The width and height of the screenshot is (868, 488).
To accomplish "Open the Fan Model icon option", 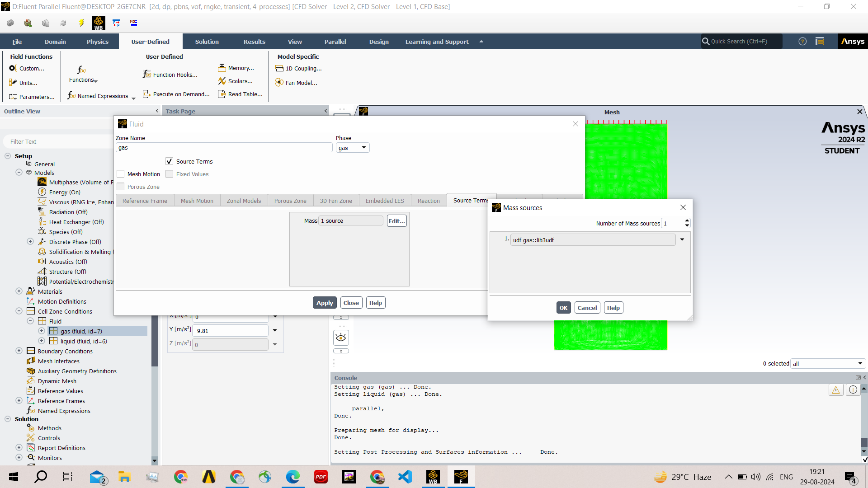I will 280,83.
